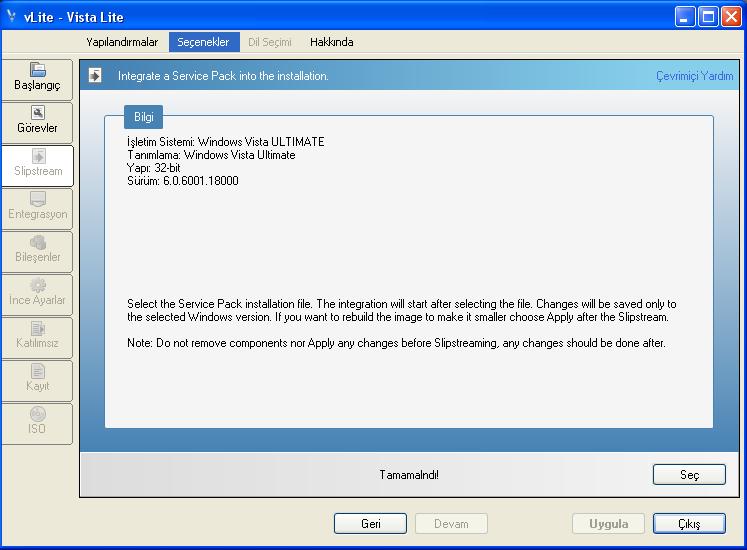
Task: Open the Yapılandırmalar menu
Action: coord(122,42)
